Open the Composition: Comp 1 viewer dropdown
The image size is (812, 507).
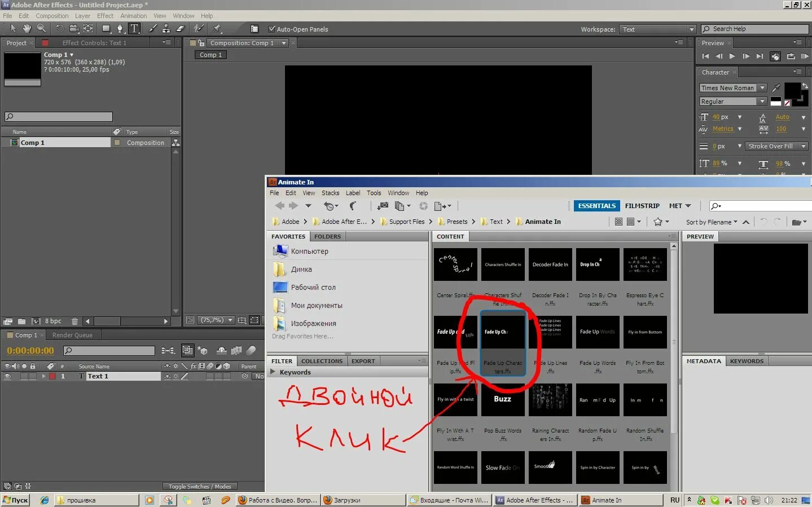coord(284,43)
